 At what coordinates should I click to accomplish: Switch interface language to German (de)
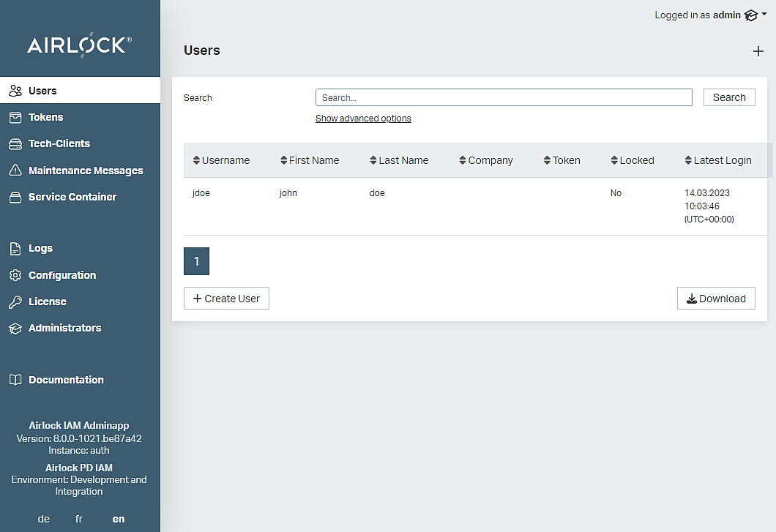coord(44,519)
